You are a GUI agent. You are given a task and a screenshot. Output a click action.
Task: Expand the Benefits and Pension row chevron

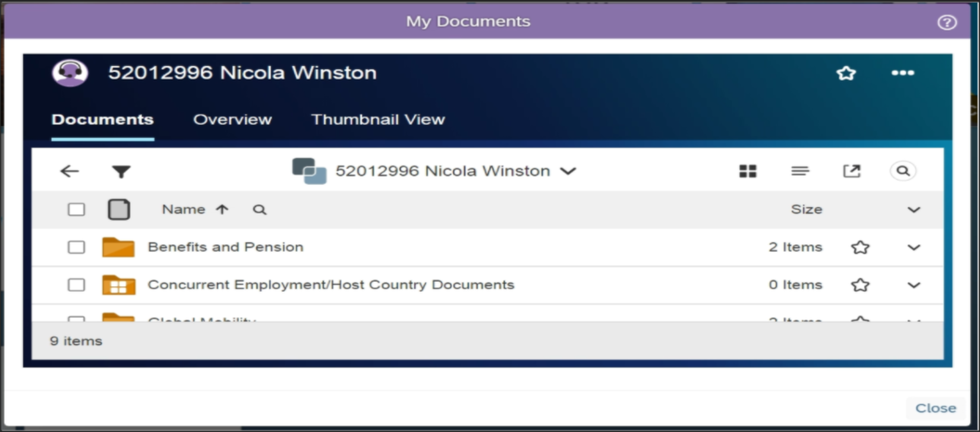tap(913, 248)
